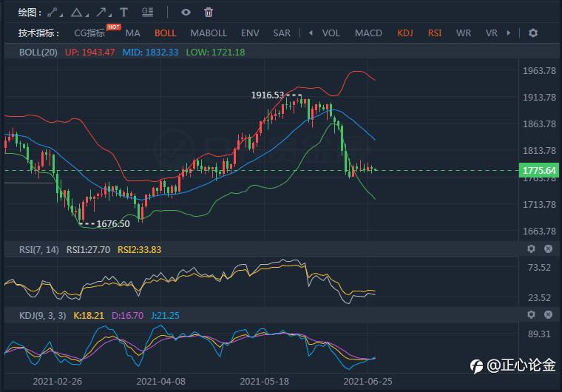The height and width of the screenshot is (392, 562).
Task: Click the D:16.70 value
Action: [x=127, y=316]
